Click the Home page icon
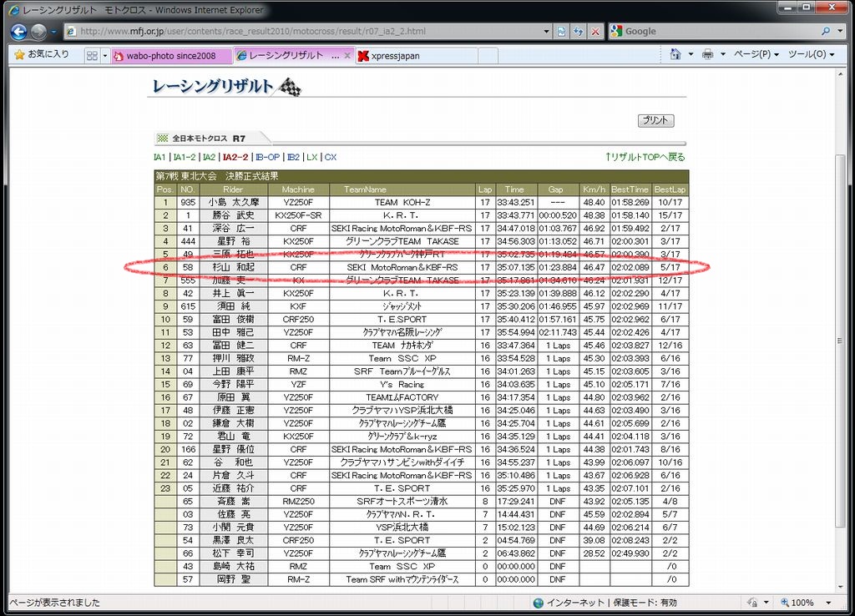Viewport: 855px width, 616px height. (675, 54)
